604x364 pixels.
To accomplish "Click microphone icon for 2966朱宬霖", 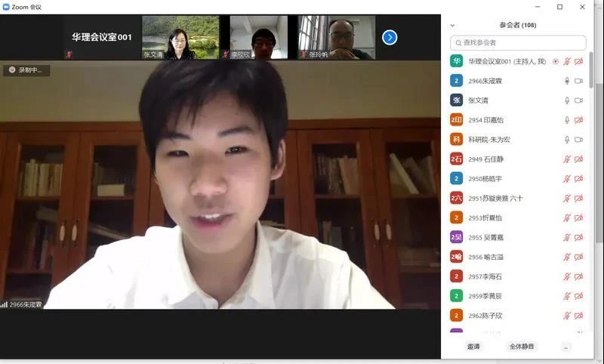I will 566,81.
